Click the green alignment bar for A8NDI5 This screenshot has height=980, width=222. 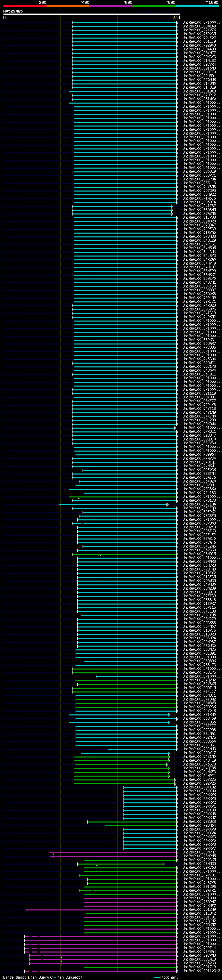(x=125, y=554)
